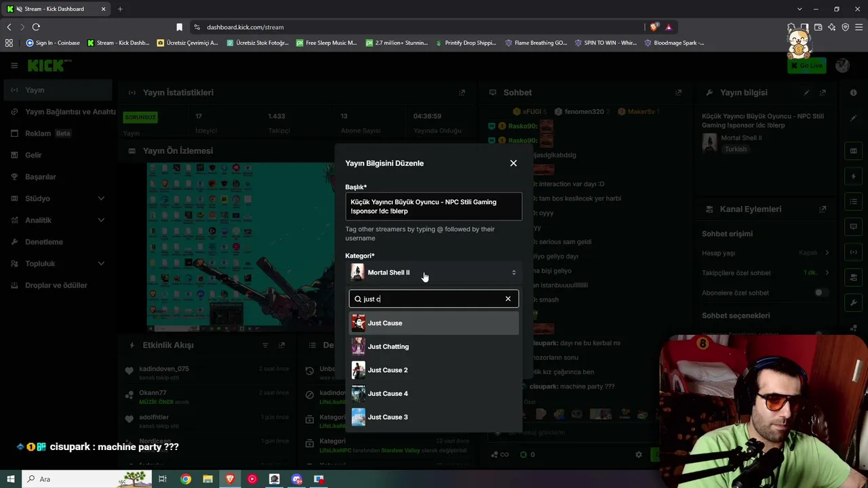Go back in browser history
Image resolution: width=868 pixels, height=488 pixels.
tap(9, 27)
